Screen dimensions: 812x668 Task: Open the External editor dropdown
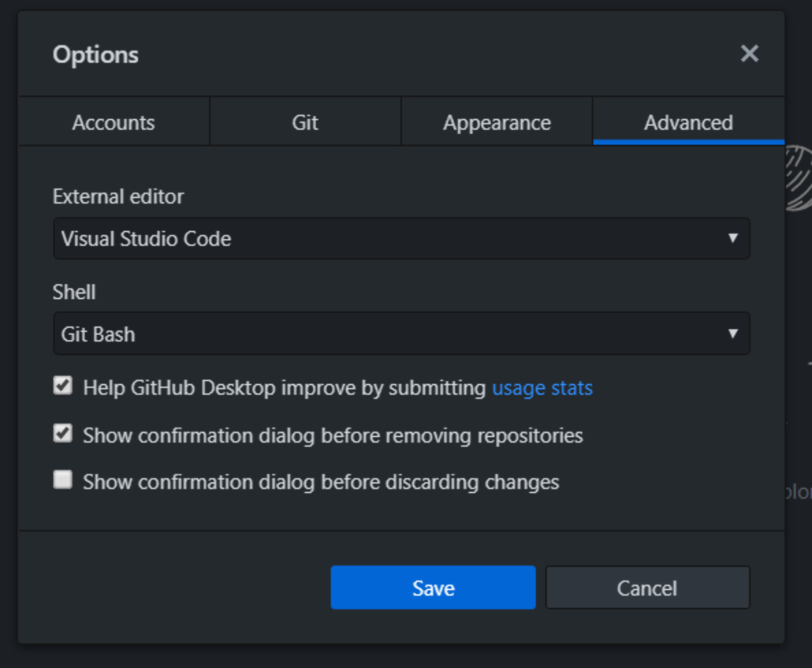coord(401,238)
